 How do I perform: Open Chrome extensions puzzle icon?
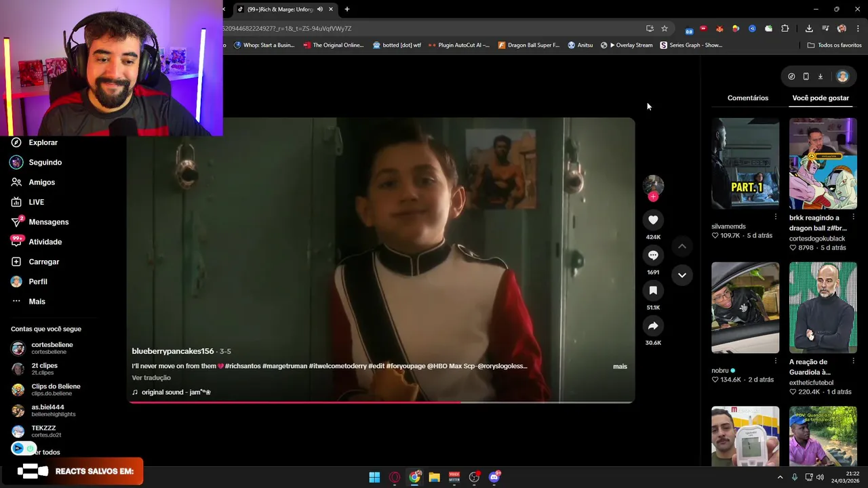(785, 28)
